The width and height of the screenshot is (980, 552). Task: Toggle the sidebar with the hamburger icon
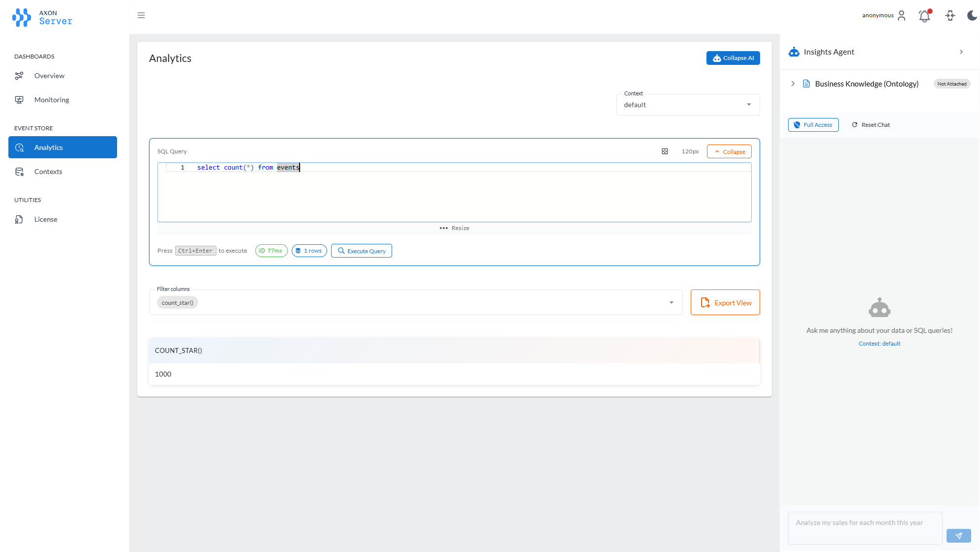tap(141, 15)
